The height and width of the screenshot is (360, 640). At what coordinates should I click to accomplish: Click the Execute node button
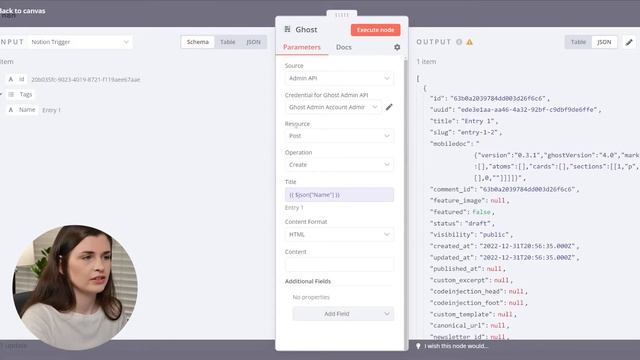point(376,30)
